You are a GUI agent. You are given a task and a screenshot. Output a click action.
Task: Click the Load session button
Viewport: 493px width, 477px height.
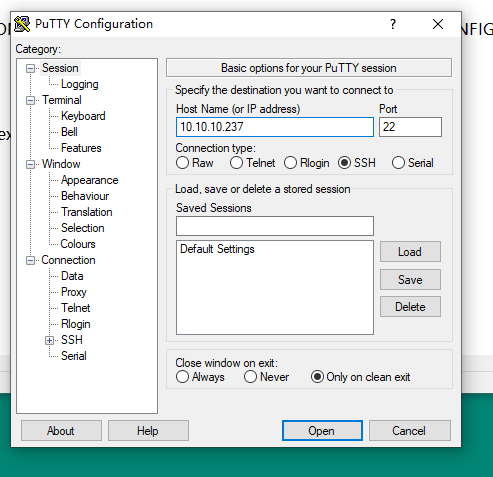[410, 252]
